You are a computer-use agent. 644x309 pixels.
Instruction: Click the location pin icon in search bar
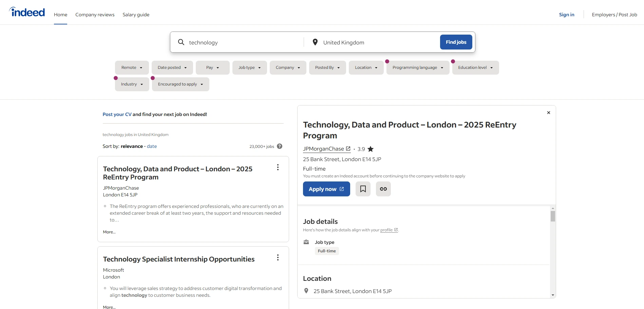click(x=315, y=42)
